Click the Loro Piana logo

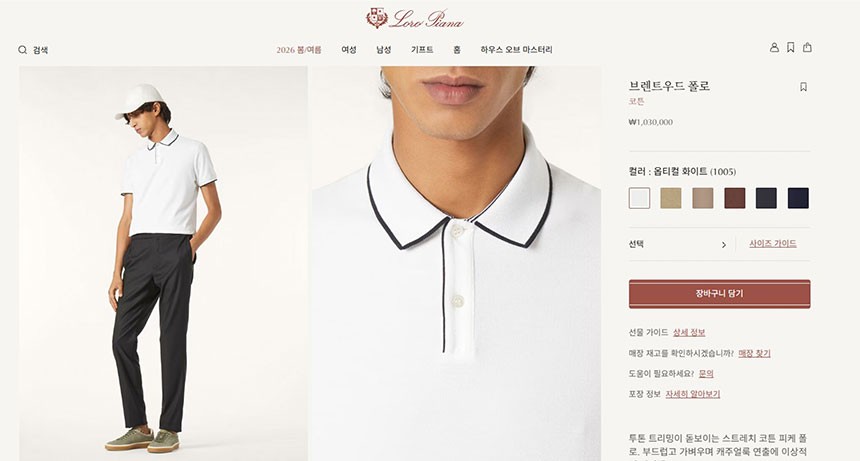tap(415, 19)
